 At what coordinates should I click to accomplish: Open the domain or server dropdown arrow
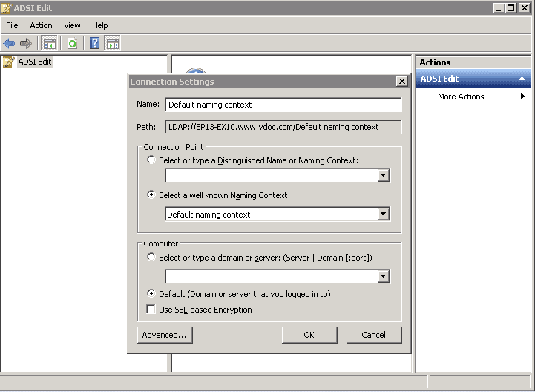click(x=384, y=276)
